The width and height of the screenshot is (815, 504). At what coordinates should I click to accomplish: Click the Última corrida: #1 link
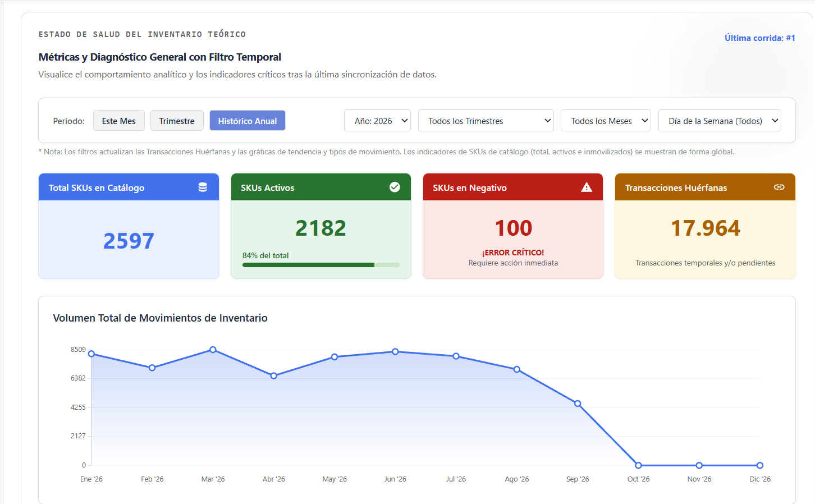click(759, 38)
